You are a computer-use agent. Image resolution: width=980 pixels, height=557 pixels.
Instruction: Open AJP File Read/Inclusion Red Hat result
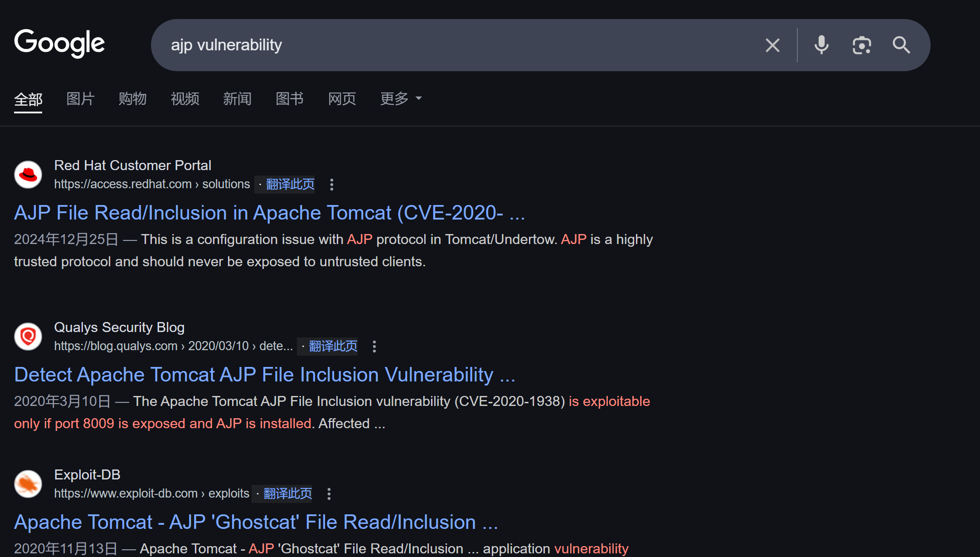269,213
